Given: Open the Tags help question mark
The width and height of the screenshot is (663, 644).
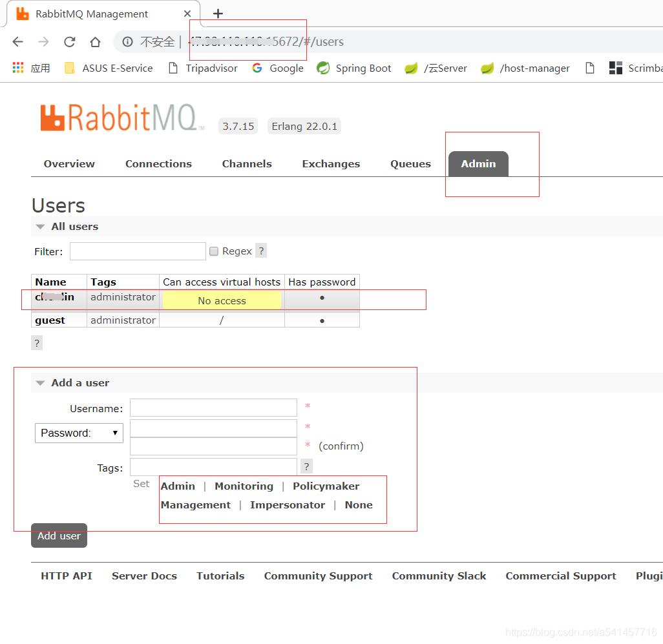Looking at the screenshot, I should pos(306,466).
